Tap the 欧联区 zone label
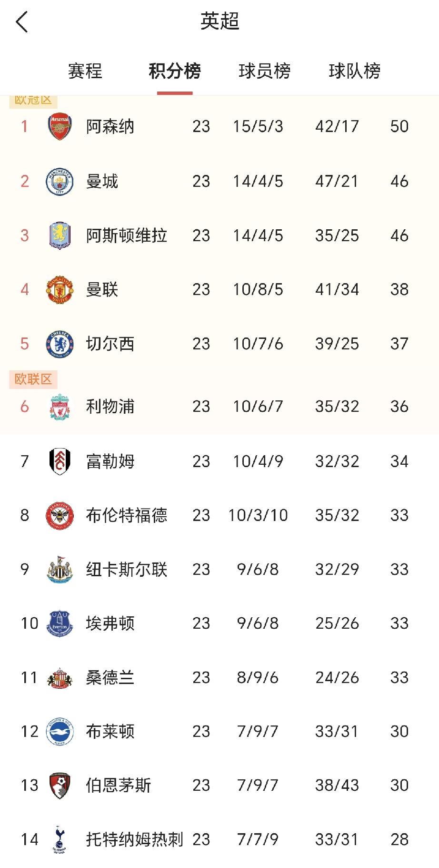 coord(33,379)
